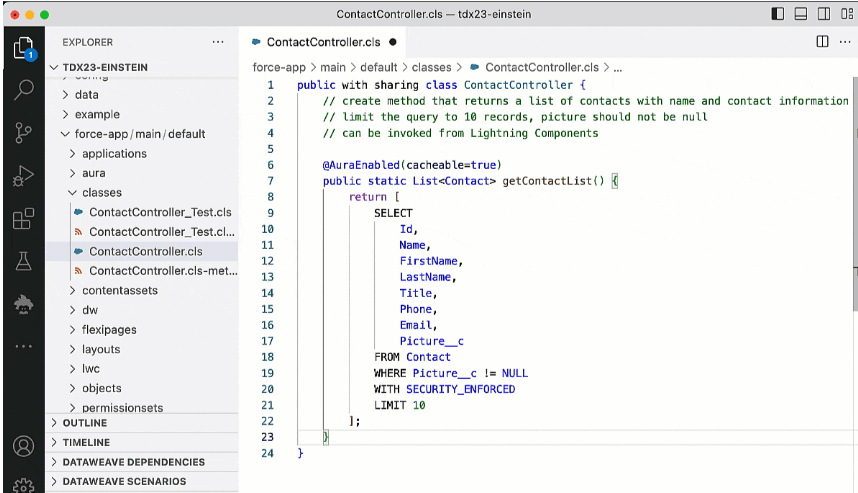Open ContactController_Test.cls file
858x493 pixels.
160,212
